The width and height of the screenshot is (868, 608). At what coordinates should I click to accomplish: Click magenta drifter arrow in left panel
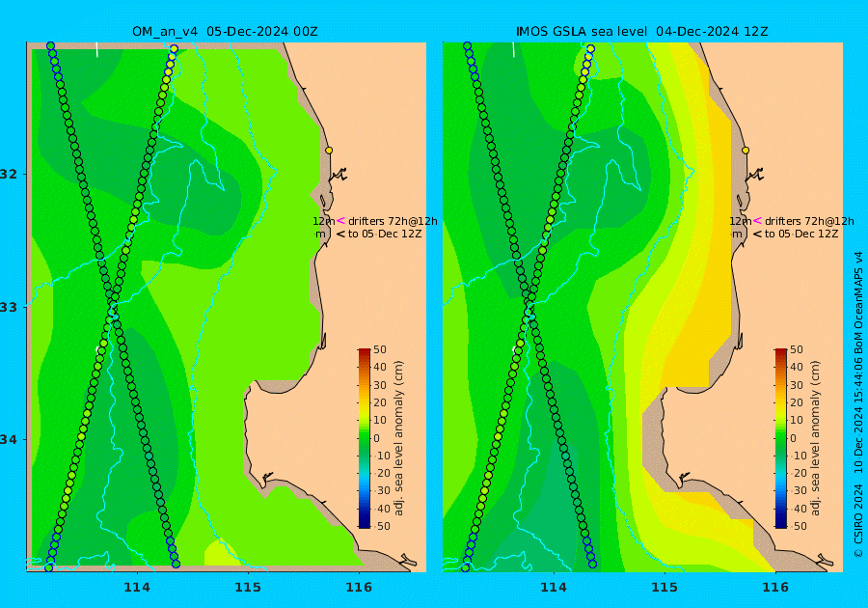click(x=340, y=220)
